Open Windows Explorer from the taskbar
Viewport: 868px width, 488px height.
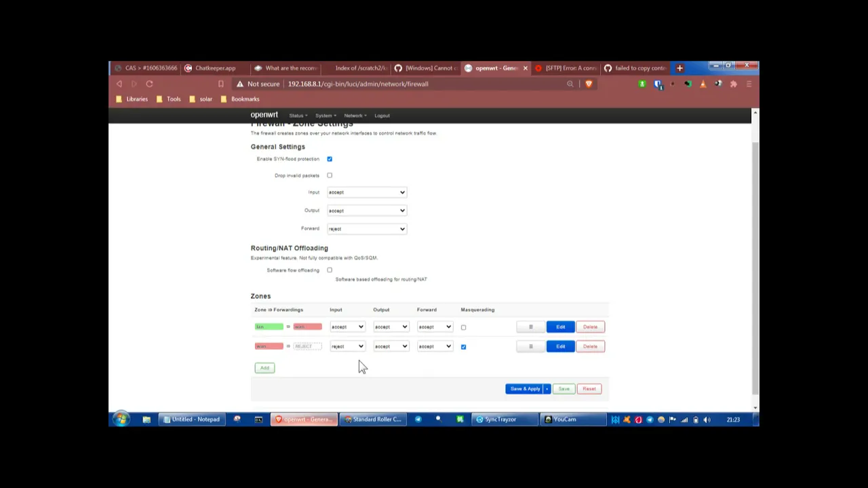pyautogui.click(x=146, y=420)
